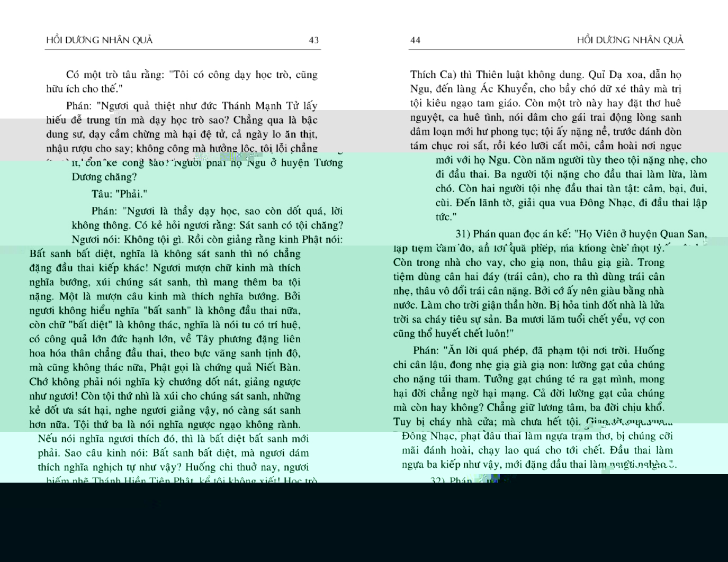Screen dimensions: 728x562
Task: Click the line starting 'Còn trong nhà cho vay'
Action: coord(529,262)
